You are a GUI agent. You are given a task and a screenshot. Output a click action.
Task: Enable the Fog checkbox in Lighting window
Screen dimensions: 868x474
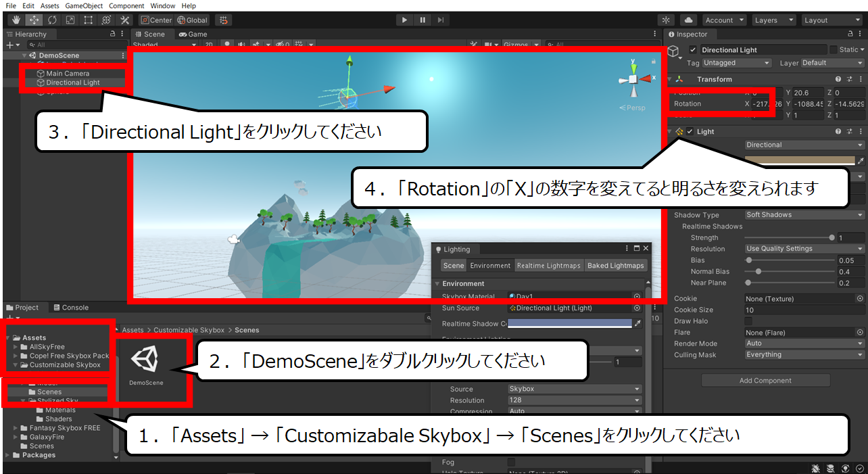[x=512, y=463]
